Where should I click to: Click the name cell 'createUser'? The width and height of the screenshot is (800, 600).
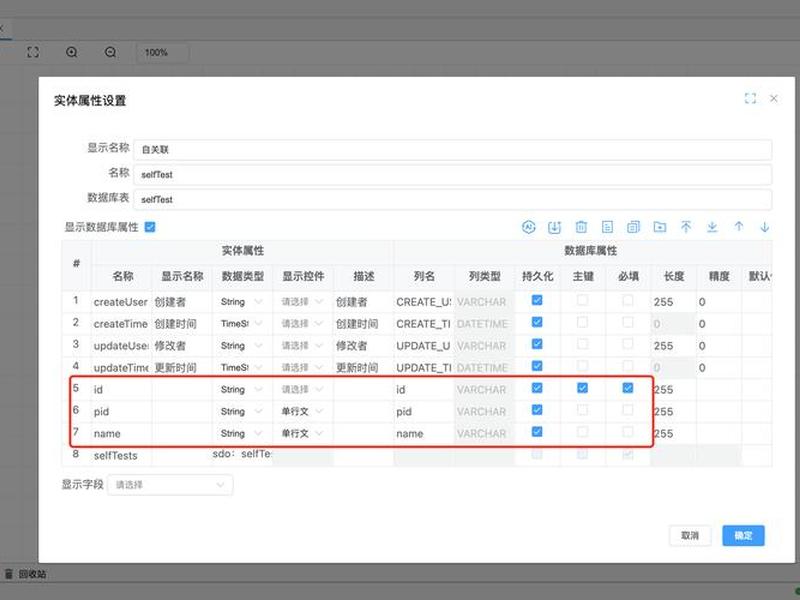tap(121, 302)
